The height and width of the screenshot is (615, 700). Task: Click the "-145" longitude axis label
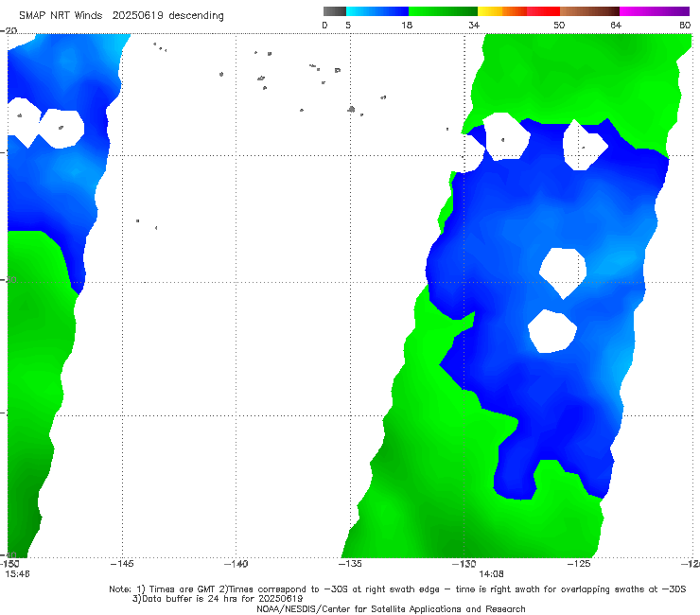coord(122,564)
